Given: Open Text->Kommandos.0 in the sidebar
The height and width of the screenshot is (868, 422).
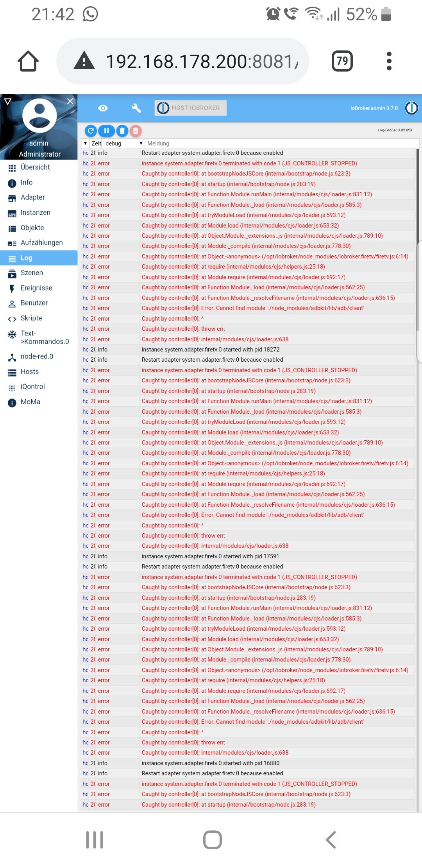Looking at the screenshot, I should tap(39, 337).
